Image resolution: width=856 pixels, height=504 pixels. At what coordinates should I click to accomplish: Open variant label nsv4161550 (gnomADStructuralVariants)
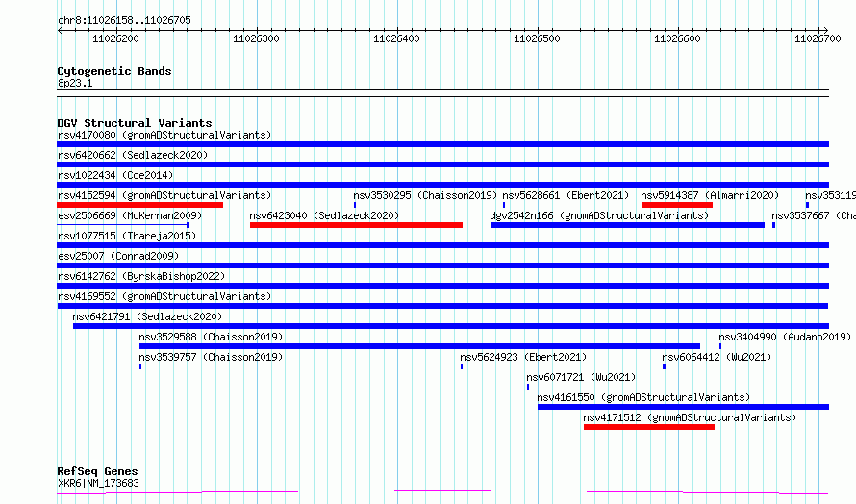point(643,397)
